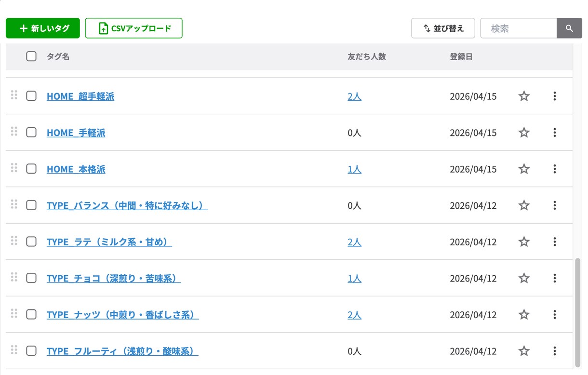Grab the drag handle of HOME_手軽派
588x375 pixels.
point(14,131)
